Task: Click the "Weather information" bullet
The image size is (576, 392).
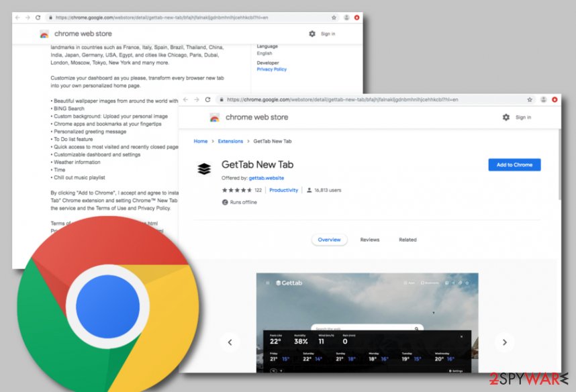Action: [77, 162]
